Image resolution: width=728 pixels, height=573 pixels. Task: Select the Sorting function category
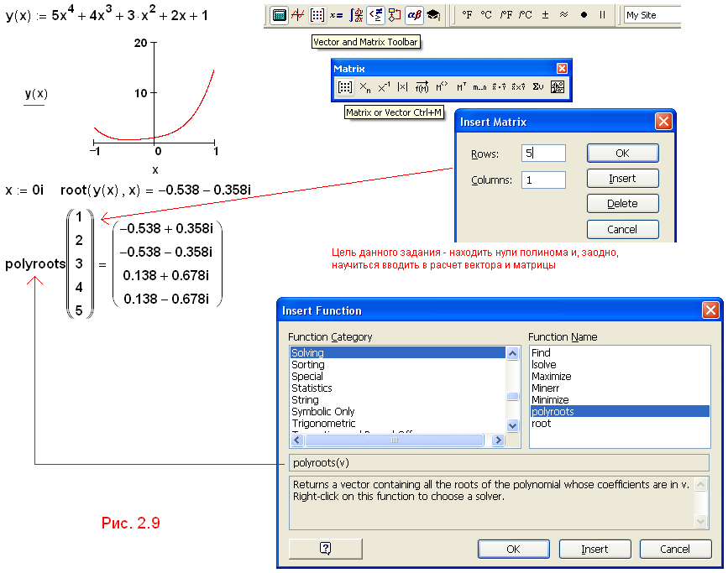point(397,365)
